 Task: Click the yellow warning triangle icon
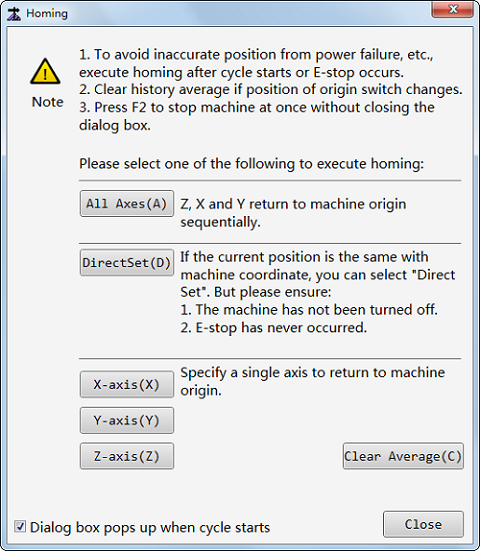point(45,71)
